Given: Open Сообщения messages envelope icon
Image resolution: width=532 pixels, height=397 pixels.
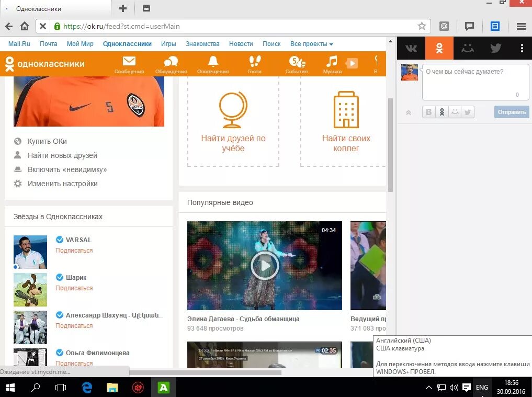Looking at the screenshot, I should click(x=129, y=64).
